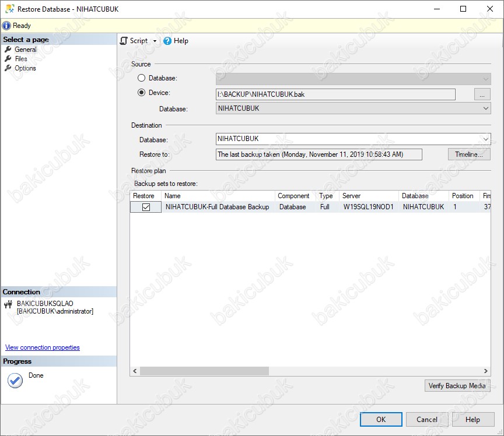The width and height of the screenshot is (504, 436).
Task: Click the Restore to text field
Action: click(319, 154)
